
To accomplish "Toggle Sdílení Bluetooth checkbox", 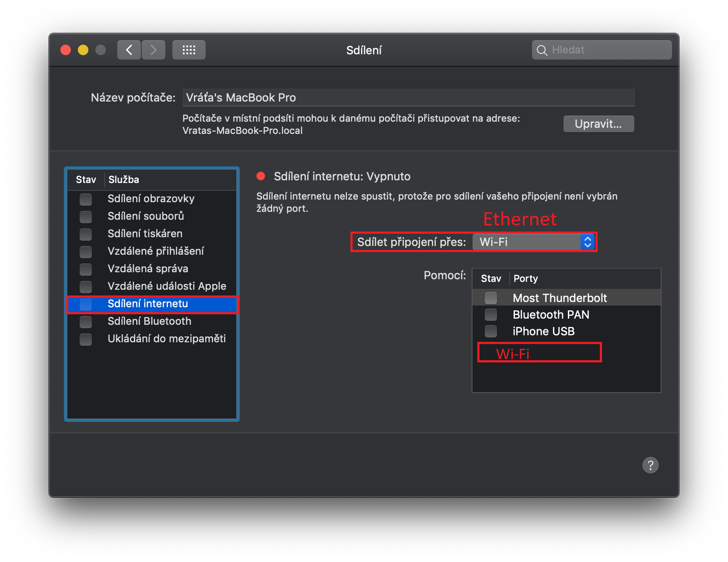I will coord(86,322).
